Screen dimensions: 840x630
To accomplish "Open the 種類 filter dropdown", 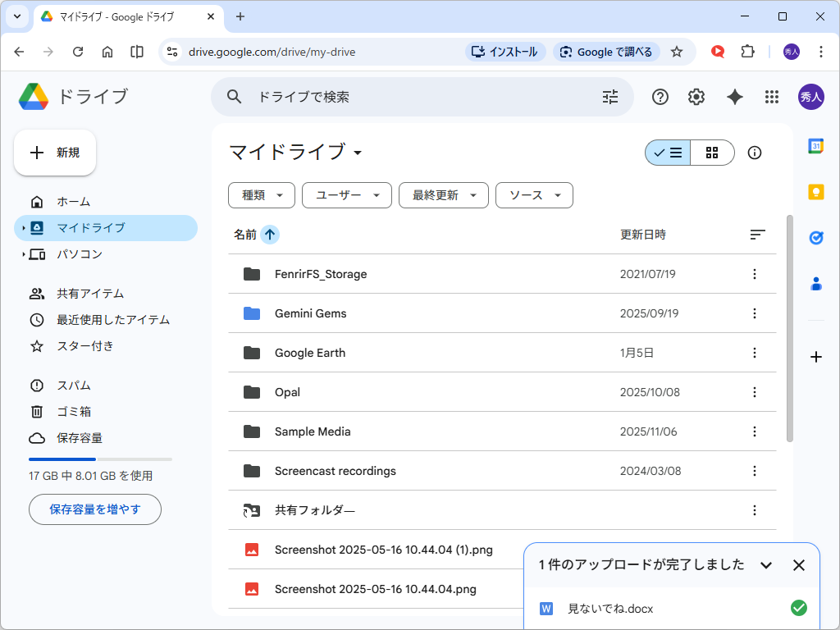I will tap(261, 195).
